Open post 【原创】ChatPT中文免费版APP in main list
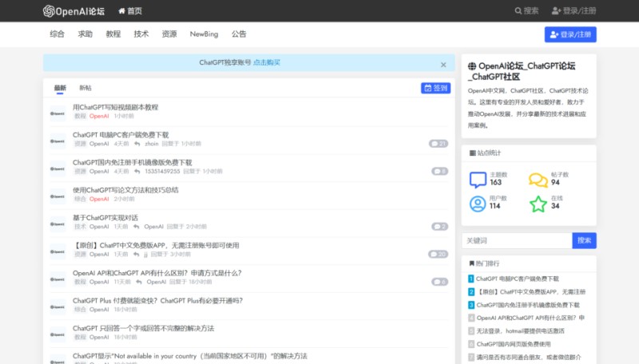 point(156,246)
